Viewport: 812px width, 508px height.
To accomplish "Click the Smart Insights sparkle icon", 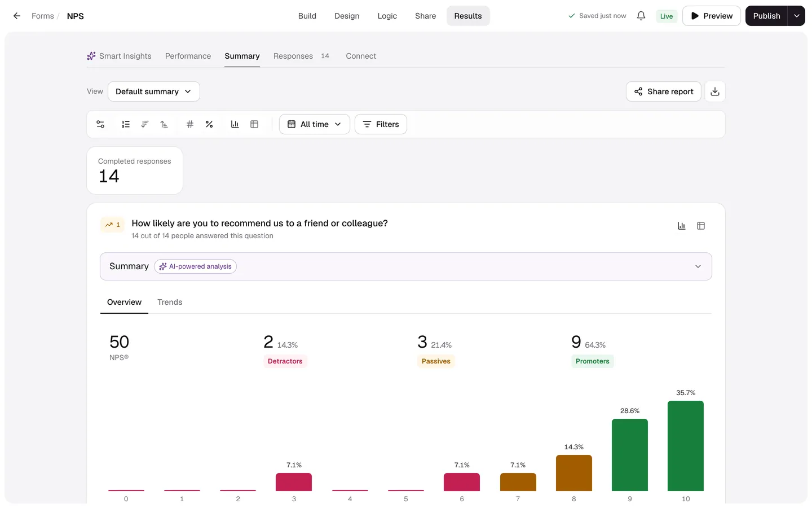I will (91, 56).
